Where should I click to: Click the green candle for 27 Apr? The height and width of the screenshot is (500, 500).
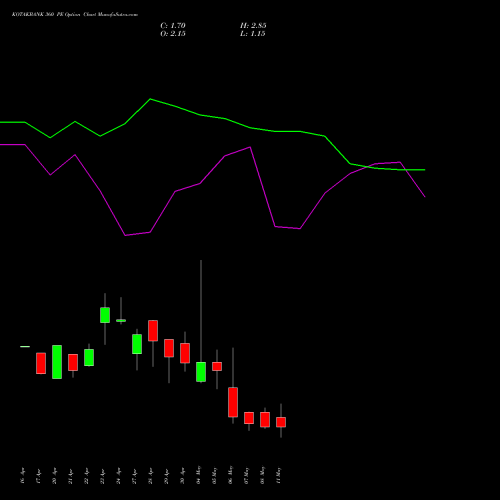pyautogui.click(x=137, y=344)
